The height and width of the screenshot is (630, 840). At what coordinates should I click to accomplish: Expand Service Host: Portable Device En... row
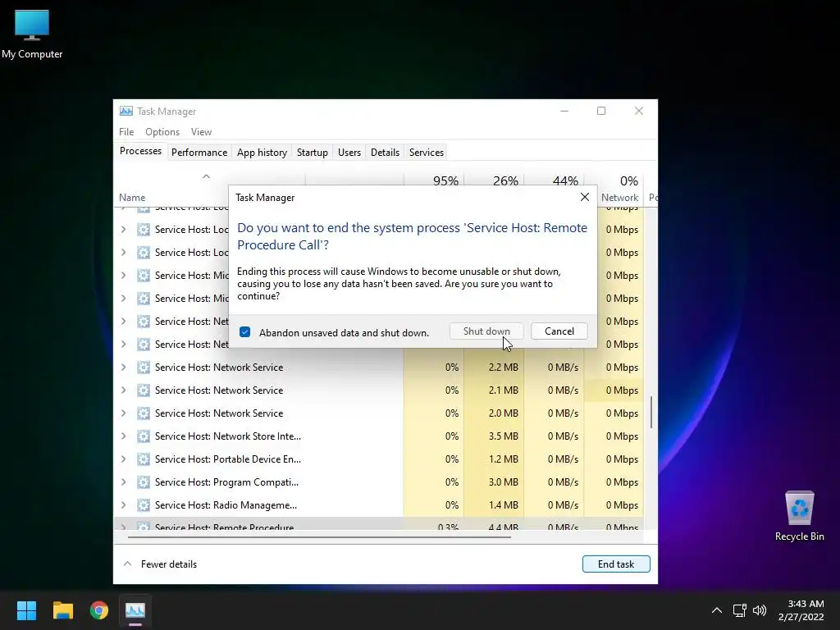[x=124, y=459]
